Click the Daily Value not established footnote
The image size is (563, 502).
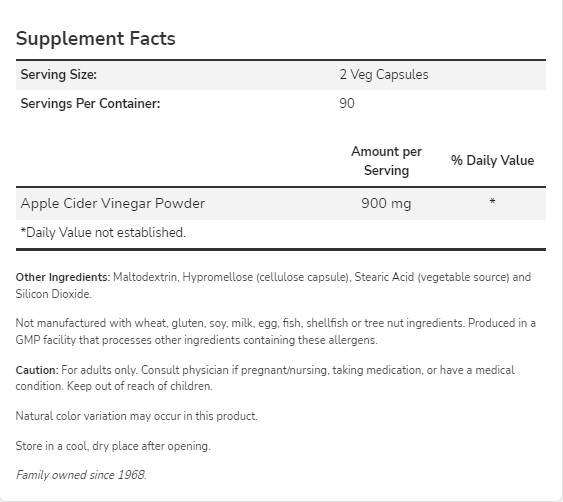coord(103,232)
